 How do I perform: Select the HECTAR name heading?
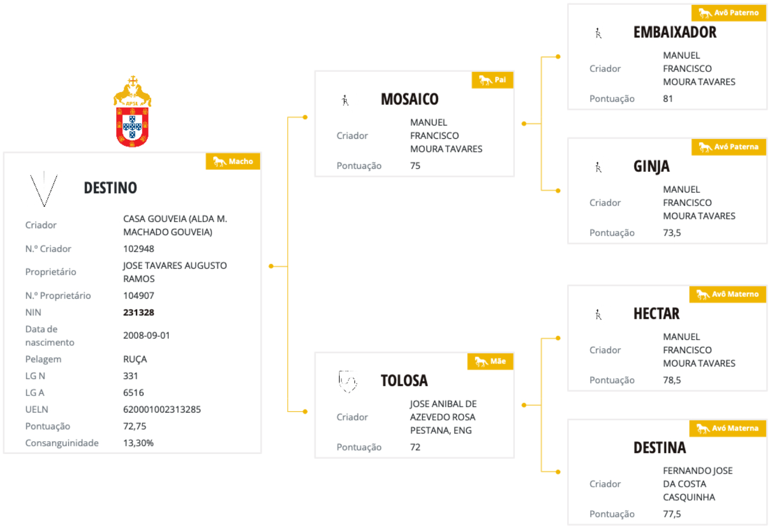pos(656,314)
